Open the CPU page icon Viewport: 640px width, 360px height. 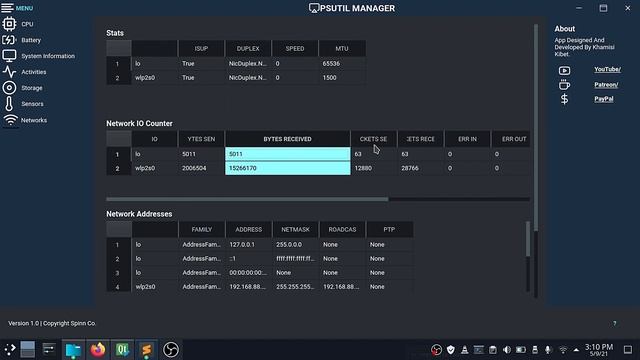[x=9, y=24]
